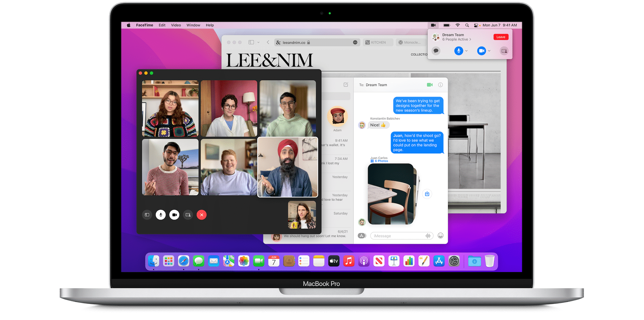Viewport: 644px width, 320px height.
Task: Open the Safari sidebar dropdown arrow
Action: (258, 42)
